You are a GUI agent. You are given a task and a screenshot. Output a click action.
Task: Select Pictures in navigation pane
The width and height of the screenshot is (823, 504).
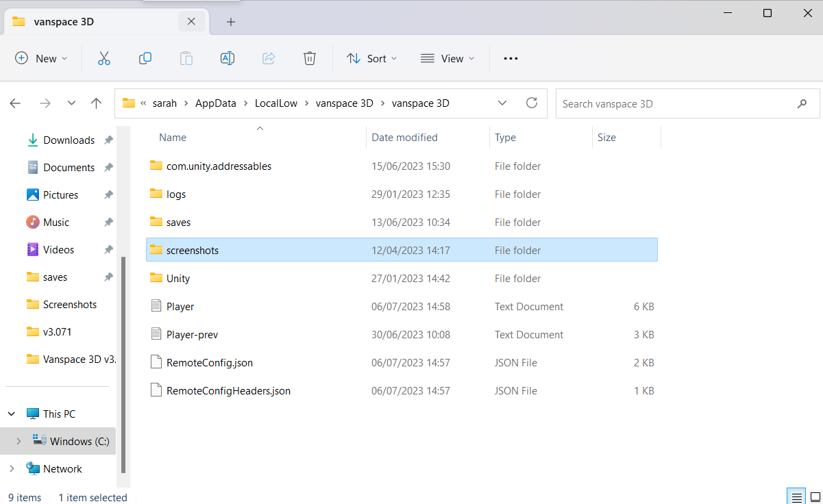[x=60, y=194]
